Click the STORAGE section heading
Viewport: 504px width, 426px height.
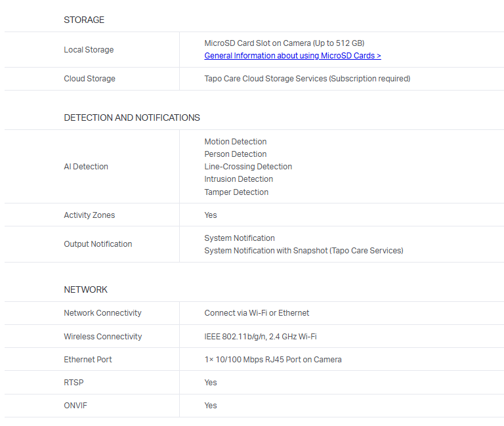(84, 20)
